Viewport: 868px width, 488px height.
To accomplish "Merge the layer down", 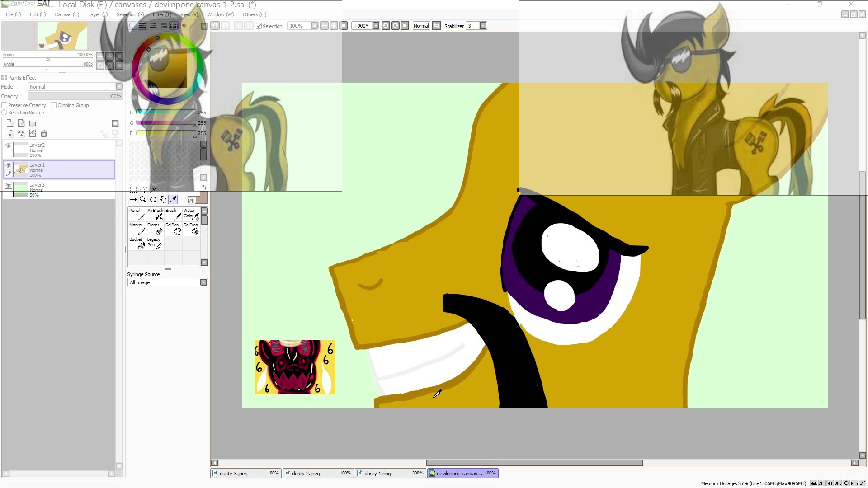I will click(21, 134).
